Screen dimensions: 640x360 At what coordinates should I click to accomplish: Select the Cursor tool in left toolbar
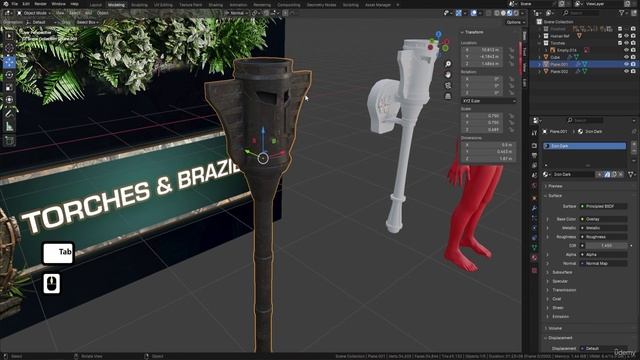9,49
